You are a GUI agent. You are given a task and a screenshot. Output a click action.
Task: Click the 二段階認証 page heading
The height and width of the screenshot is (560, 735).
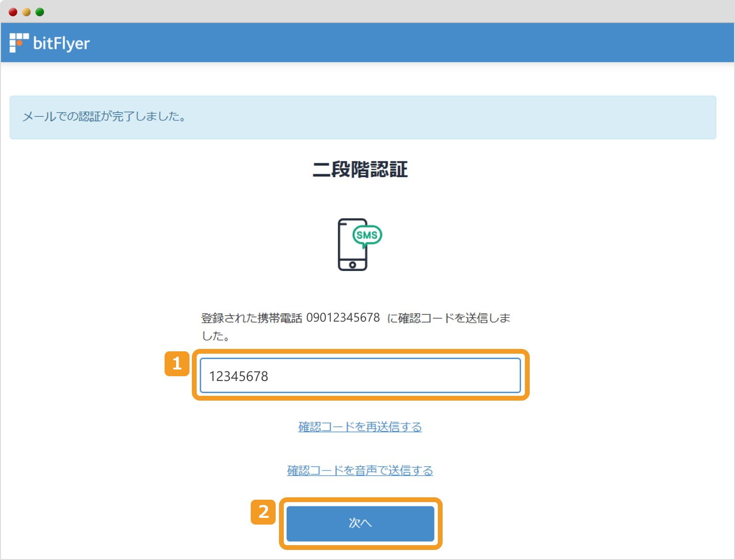tap(360, 170)
